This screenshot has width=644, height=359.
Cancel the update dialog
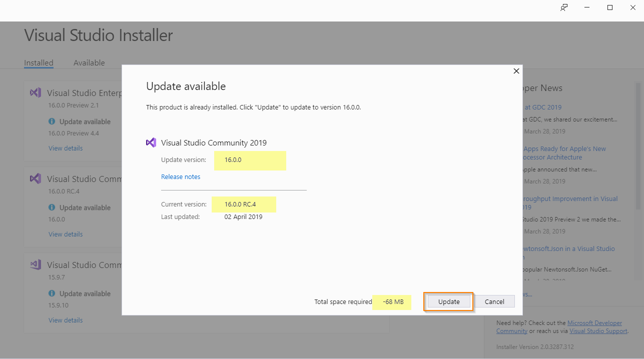494,301
